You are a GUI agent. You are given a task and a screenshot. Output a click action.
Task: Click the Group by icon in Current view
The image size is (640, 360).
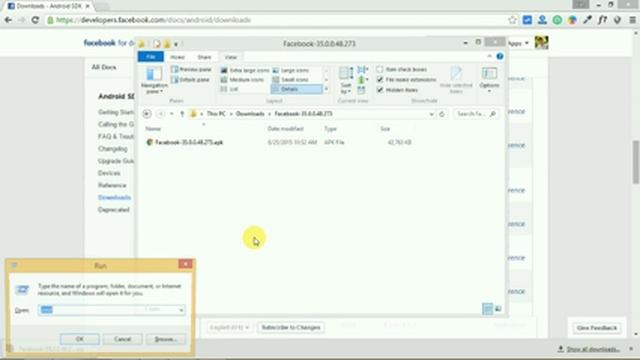(362, 69)
